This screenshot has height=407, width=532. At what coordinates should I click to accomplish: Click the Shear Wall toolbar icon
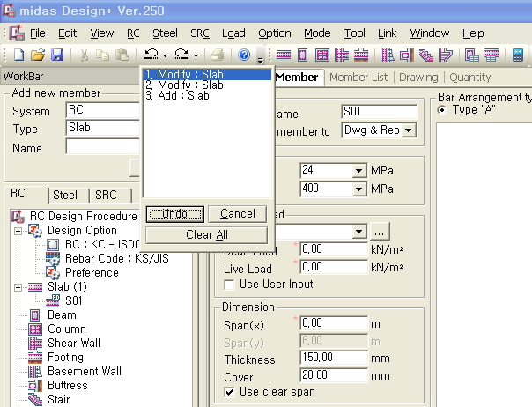(x=342, y=55)
